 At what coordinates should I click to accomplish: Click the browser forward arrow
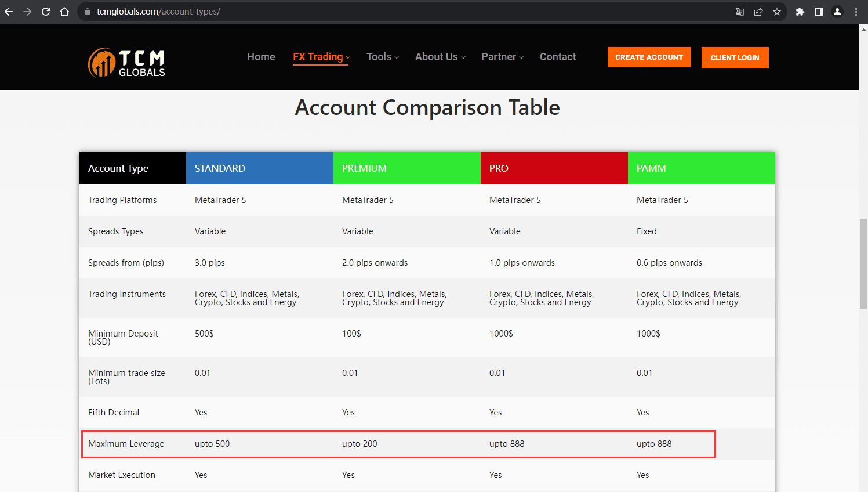(x=27, y=12)
